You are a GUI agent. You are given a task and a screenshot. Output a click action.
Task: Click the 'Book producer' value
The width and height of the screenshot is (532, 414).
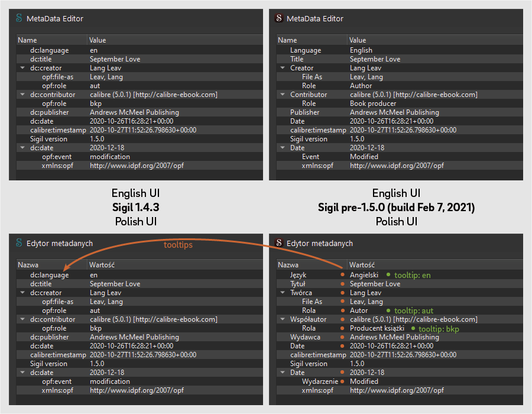click(373, 103)
